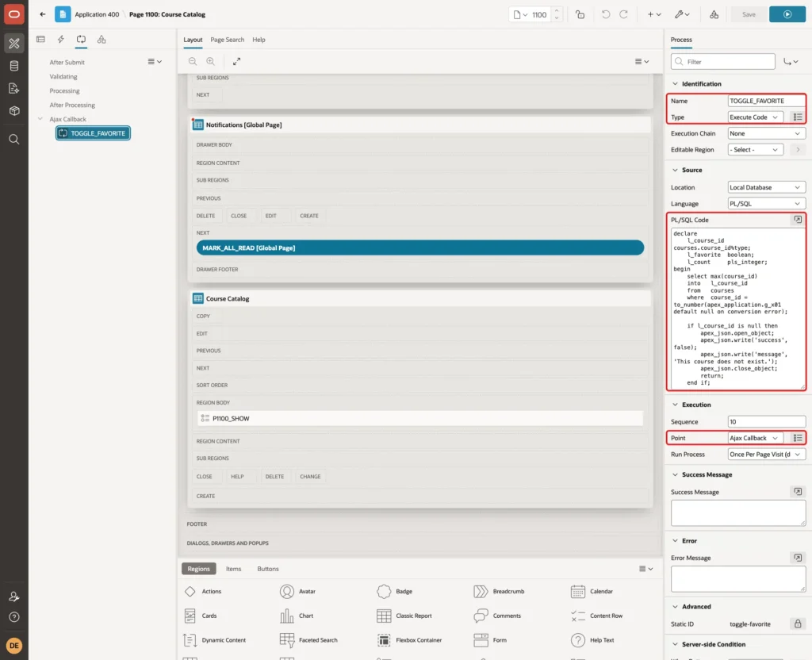Screen dimensions: 812x660
Task: Click the Name field TOGGLE_FAVORITE
Action: [x=767, y=101]
